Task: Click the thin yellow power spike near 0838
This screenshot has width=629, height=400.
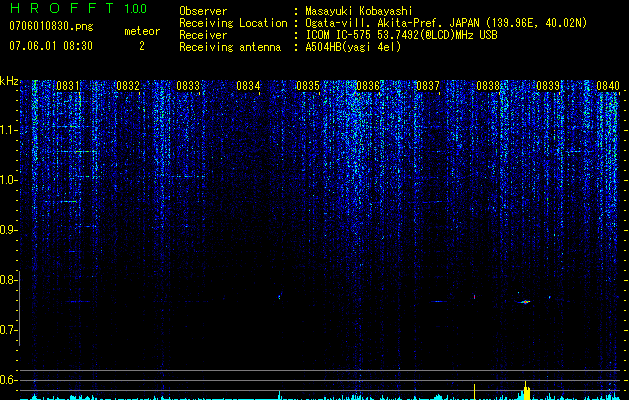Action: 475,392
